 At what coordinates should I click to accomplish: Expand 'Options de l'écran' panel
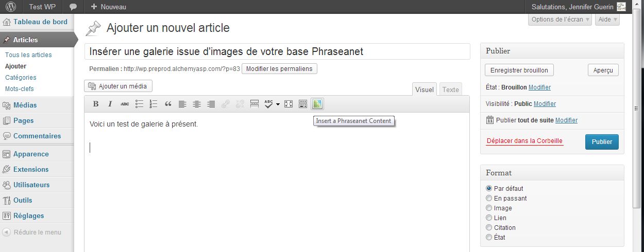(560, 20)
